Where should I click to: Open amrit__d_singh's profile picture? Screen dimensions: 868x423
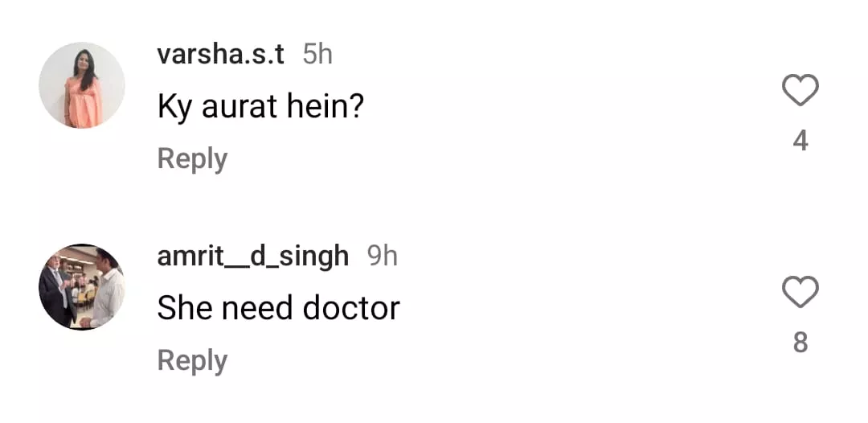tap(82, 287)
